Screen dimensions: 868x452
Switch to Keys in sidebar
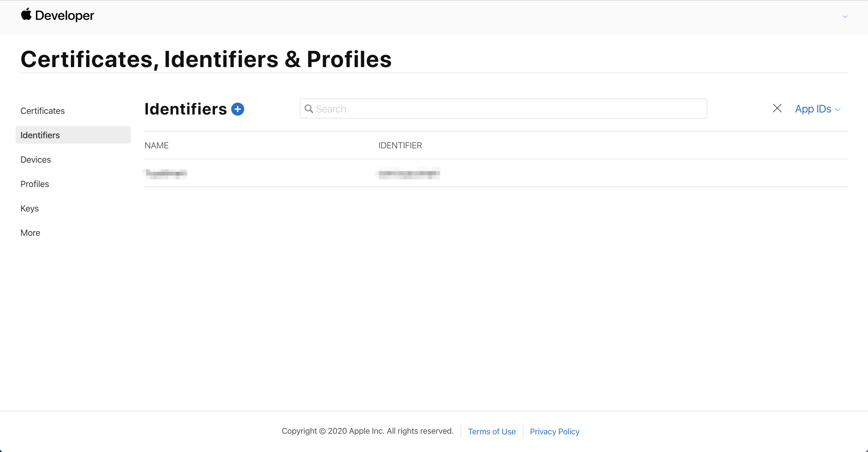pyautogui.click(x=29, y=208)
